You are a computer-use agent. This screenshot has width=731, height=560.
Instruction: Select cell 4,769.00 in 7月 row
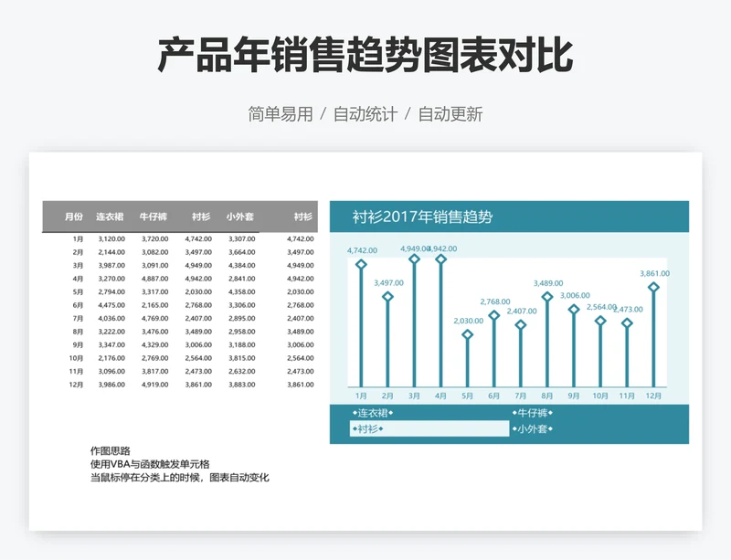(154, 319)
